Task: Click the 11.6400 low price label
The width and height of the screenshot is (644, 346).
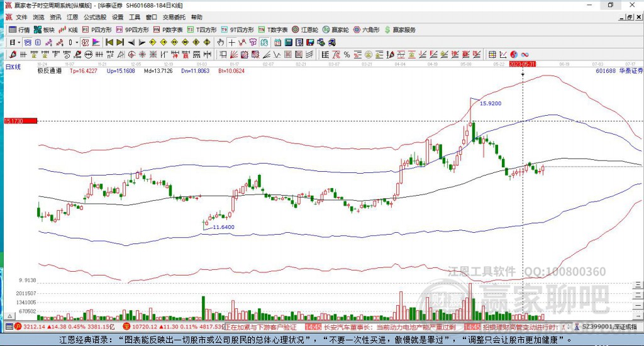Action: click(x=223, y=227)
